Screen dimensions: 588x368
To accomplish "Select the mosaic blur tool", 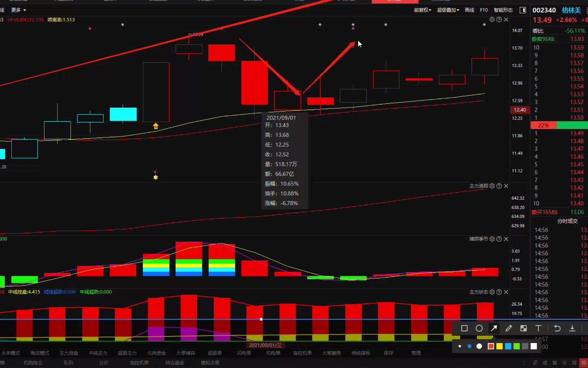I will [523, 328].
